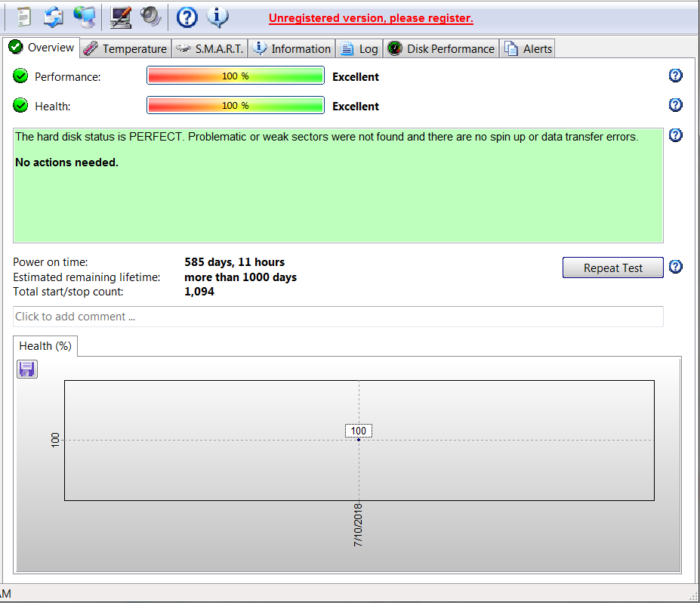Click the 'Click to add comment' field
Screen dimensions: 700x603
pyautogui.click(x=338, y=317)
